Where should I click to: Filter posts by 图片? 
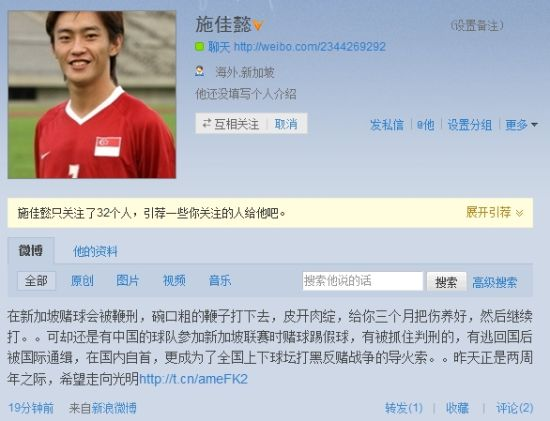click(128, 281)
